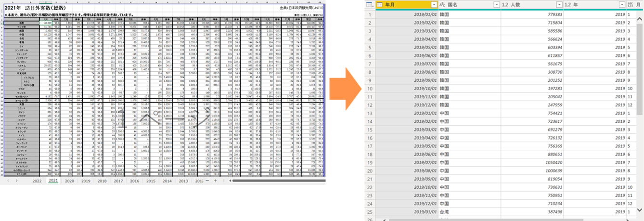Select row number 13 in query grid
Screen dimensions: 644x221
coord(370,114)
